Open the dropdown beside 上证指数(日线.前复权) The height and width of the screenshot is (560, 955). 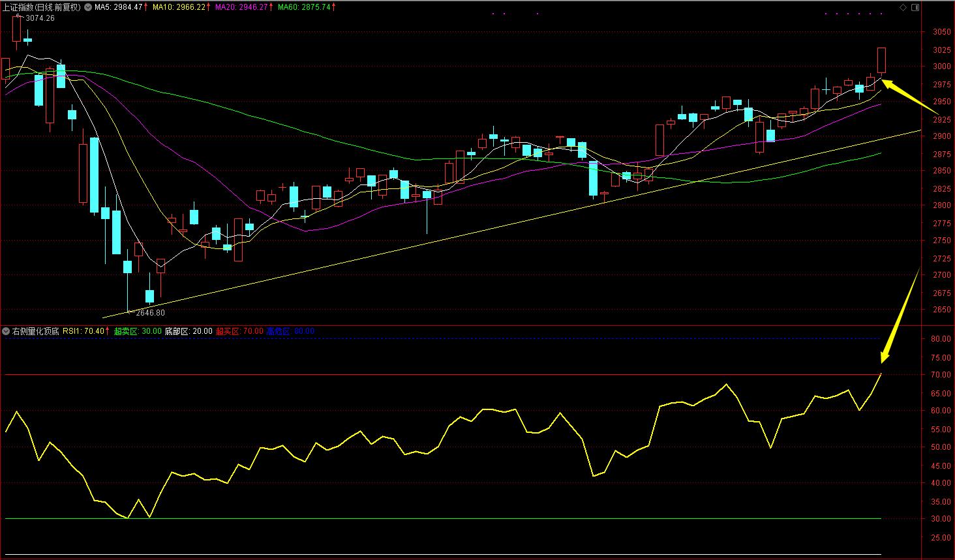[x=88, y=7]
